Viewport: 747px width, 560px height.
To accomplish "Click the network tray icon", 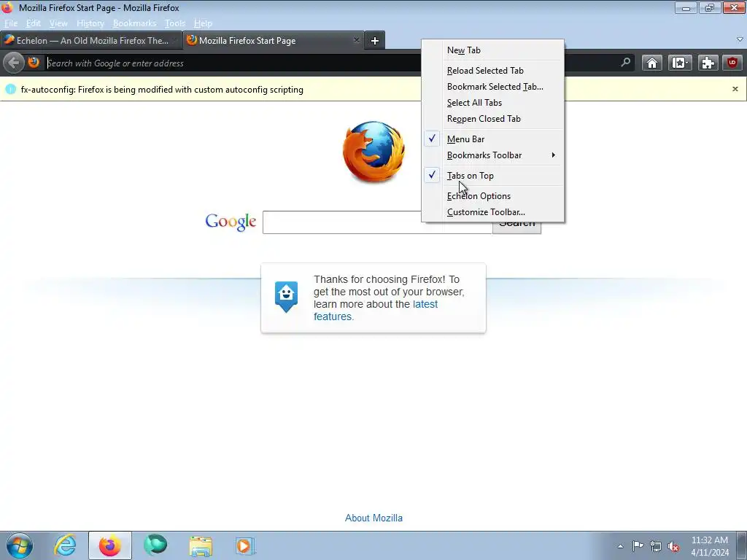I will pyautogui.click(x=656, y=546).
